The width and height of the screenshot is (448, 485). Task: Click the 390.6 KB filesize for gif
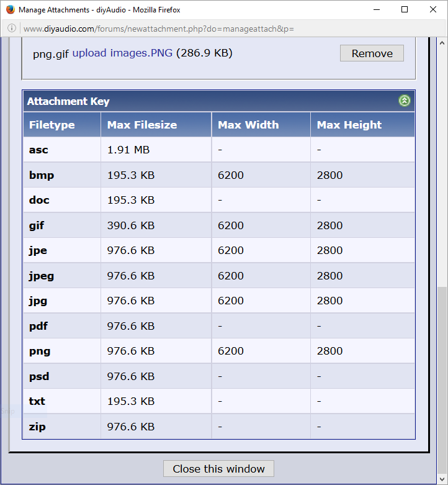131,225
